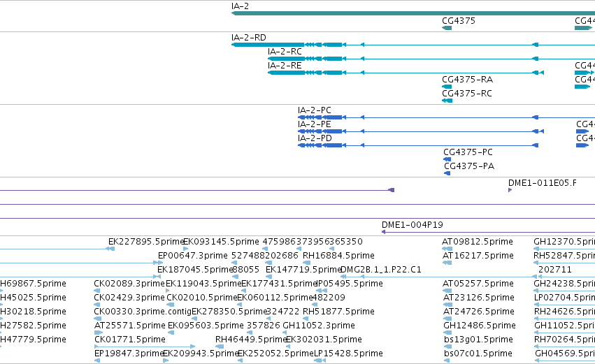Select EK209943.5prime EST
The height and width of the screenshot is (364, 595).
(201, 354)
